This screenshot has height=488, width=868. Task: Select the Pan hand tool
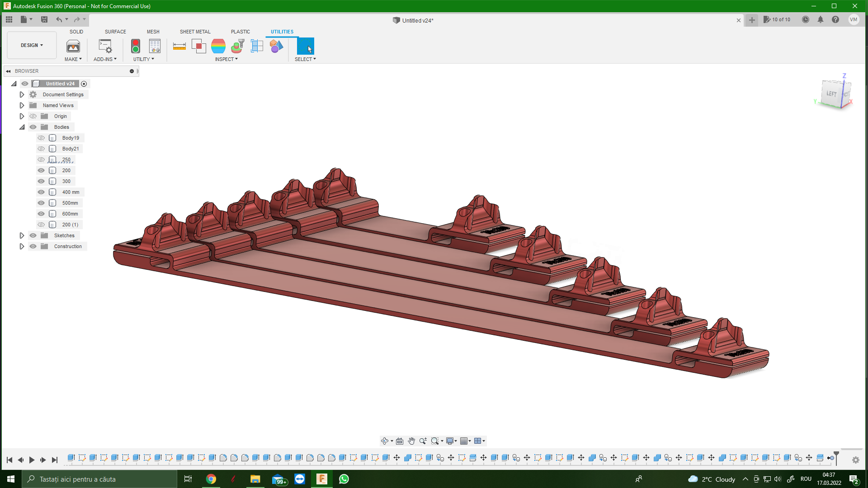(x=411, y=441)
